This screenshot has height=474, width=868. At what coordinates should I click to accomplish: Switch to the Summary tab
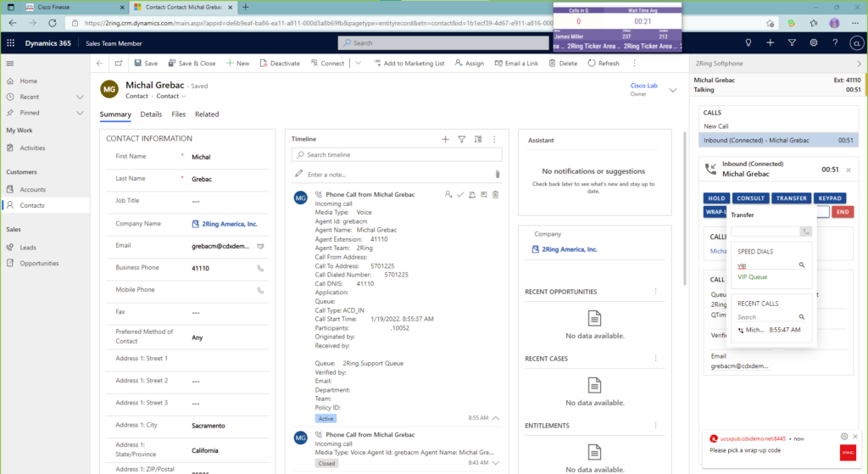tap(115, 114)
